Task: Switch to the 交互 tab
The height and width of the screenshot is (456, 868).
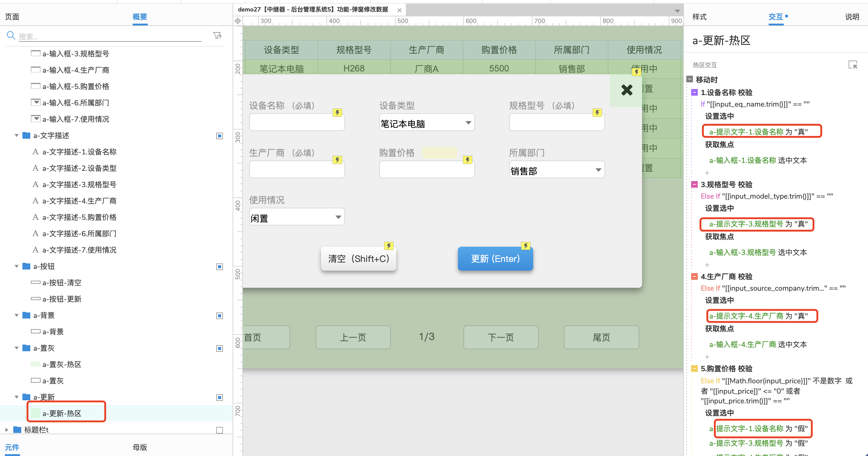Action: pyautogui.click(x=775, y=17)
